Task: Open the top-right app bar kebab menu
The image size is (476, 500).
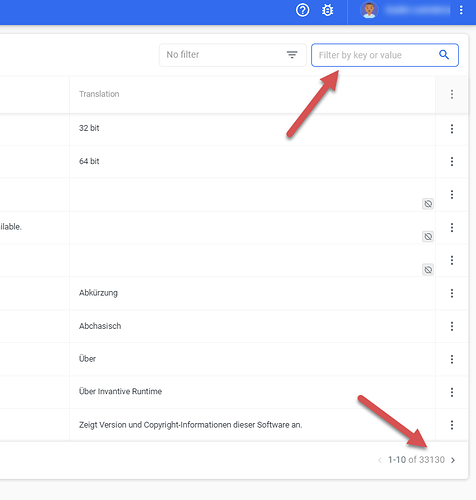Action: click(461, 10)
